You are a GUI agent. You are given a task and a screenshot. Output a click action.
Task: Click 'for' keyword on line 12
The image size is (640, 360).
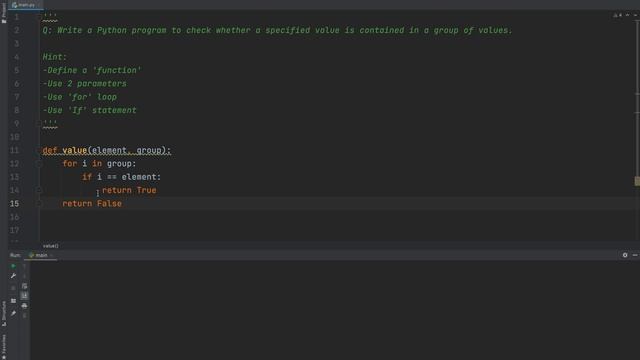point(70,164)
